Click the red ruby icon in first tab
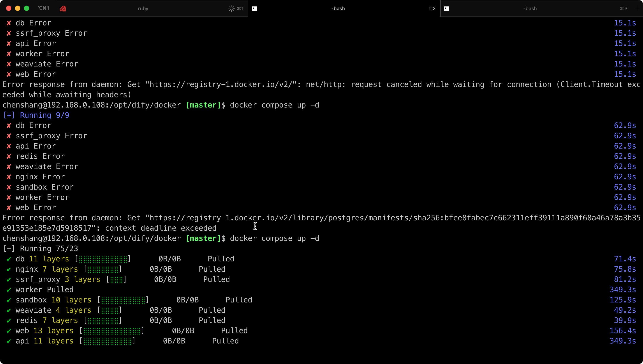Viewport: 643px width, 364px height. point(63,8)
